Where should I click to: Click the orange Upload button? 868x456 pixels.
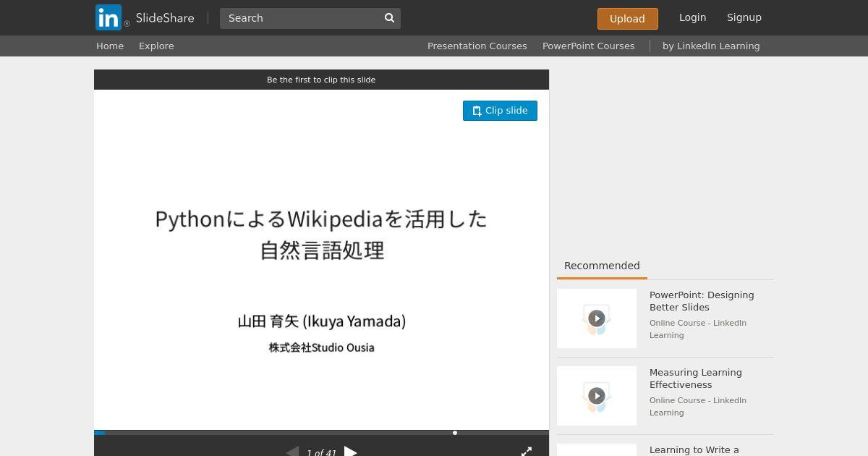click(x=627, y=19)
